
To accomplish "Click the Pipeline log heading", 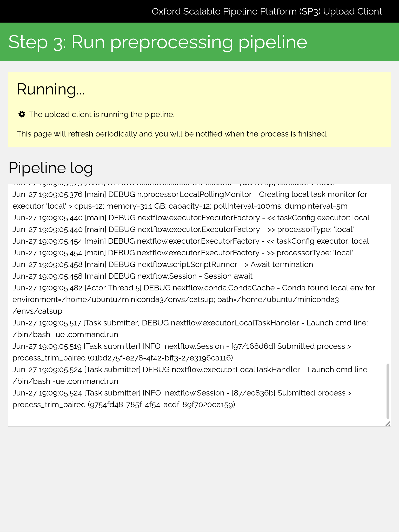I will tap(51, 168).
